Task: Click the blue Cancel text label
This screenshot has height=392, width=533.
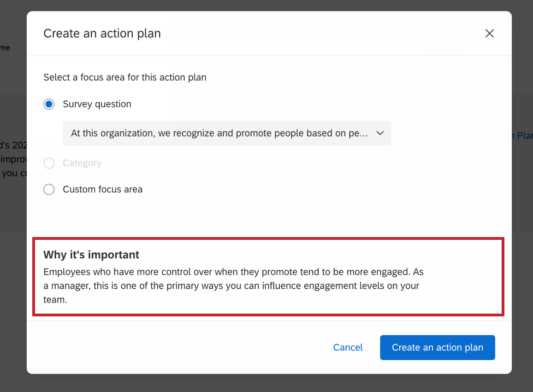Action: click(348, 347)
